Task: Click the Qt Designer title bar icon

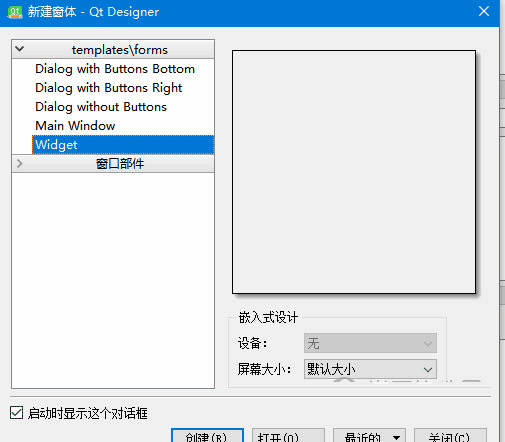Action: point(15,12)
